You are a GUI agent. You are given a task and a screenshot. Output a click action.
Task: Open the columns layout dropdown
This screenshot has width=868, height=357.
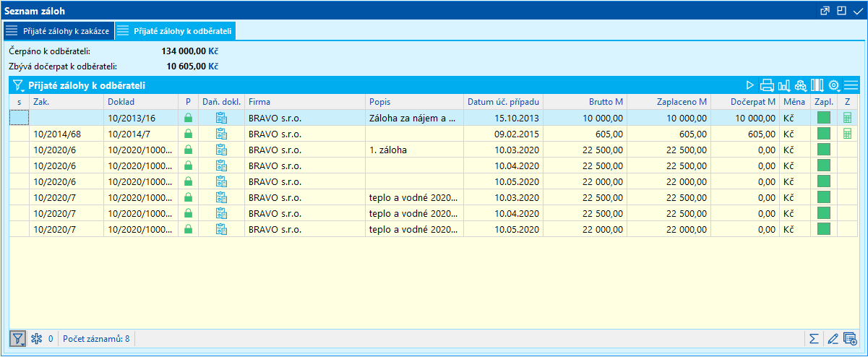(x=817, y=85)
